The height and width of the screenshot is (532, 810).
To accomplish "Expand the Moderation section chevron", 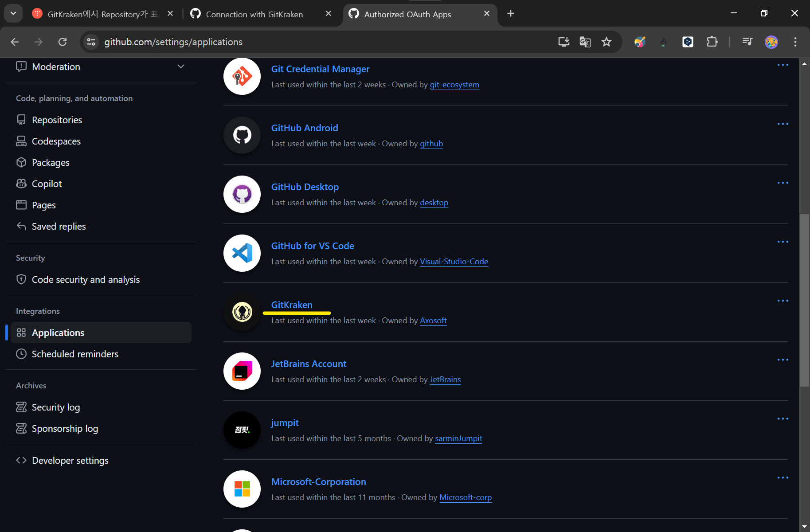I will pyautogui.click(x=181, y=66).
